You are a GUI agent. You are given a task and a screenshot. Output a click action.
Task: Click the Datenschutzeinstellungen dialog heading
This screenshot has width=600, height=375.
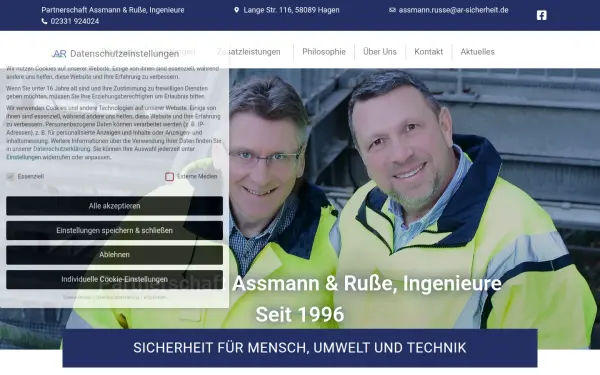click(x=125, y=54)
